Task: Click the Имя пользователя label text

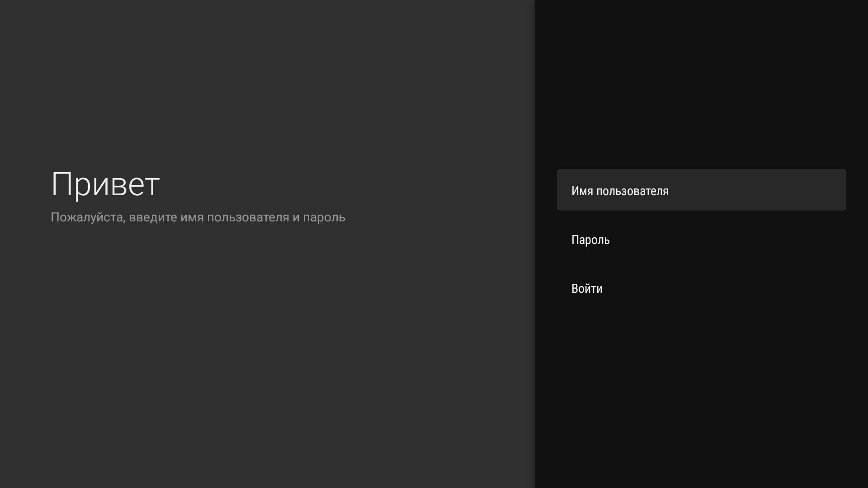Action: click(x=619, y=191)
